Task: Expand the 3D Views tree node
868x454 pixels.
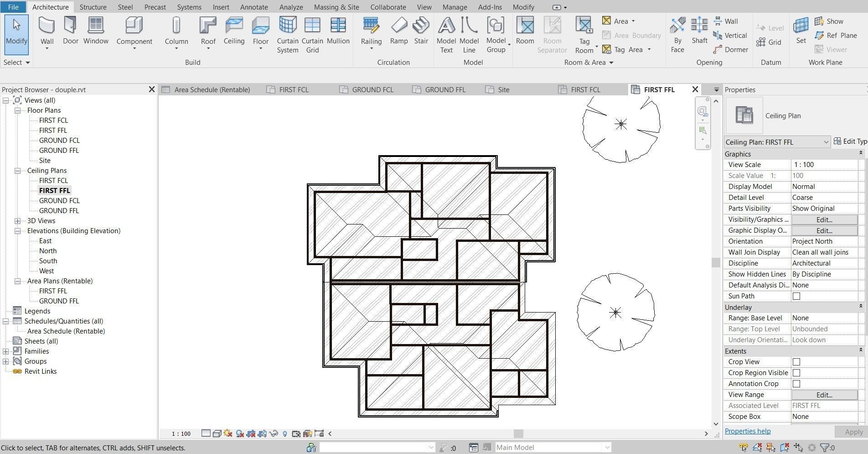Action: click(17, 221)
